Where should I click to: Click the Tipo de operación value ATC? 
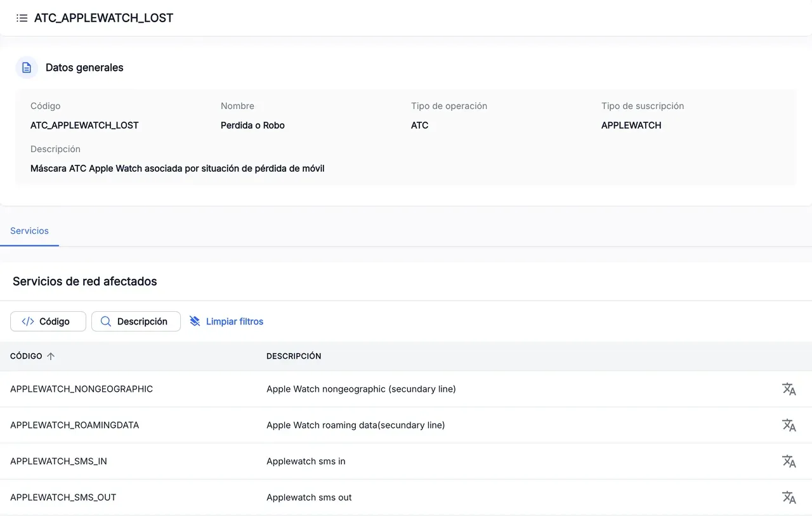tap(419, 126)
